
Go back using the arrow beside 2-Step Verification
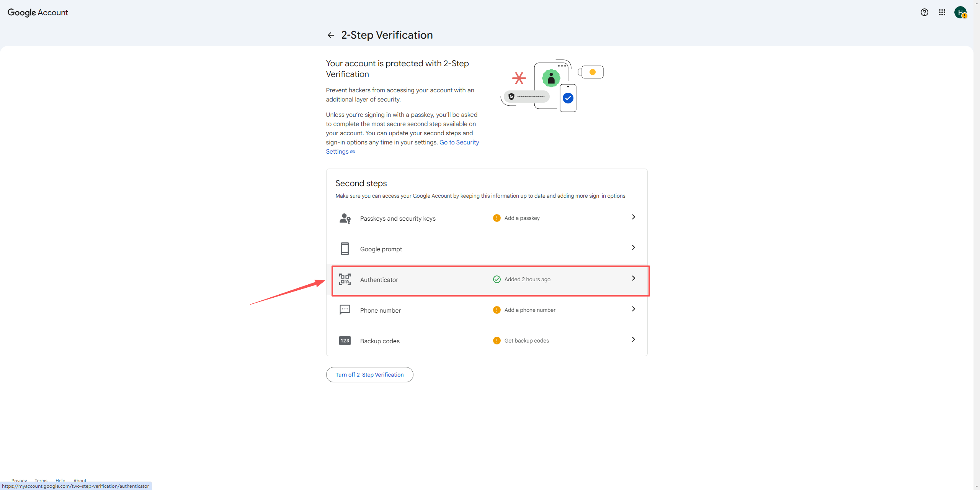tap(331, 35)
